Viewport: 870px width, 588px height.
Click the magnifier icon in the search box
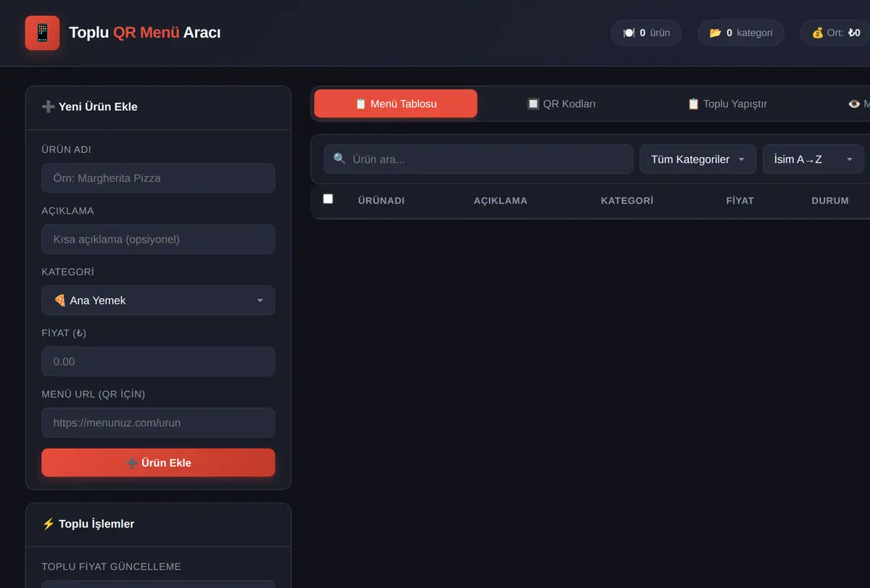[339, 159]
